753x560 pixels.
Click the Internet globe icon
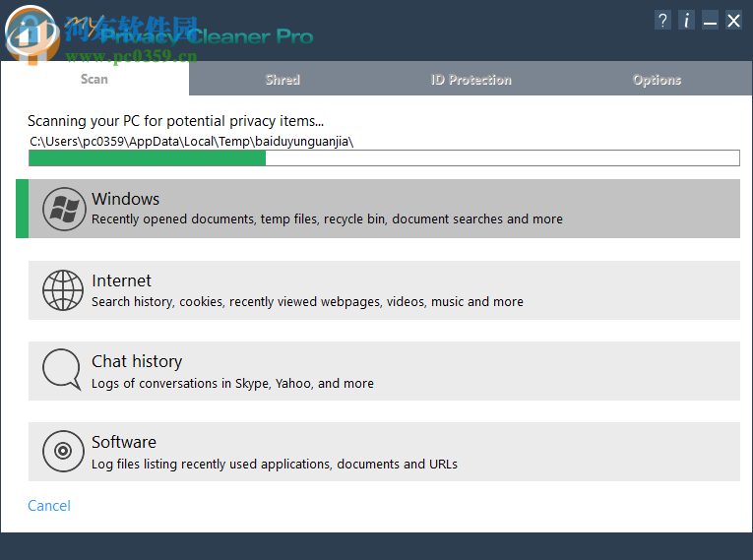[x=63, y=290]
